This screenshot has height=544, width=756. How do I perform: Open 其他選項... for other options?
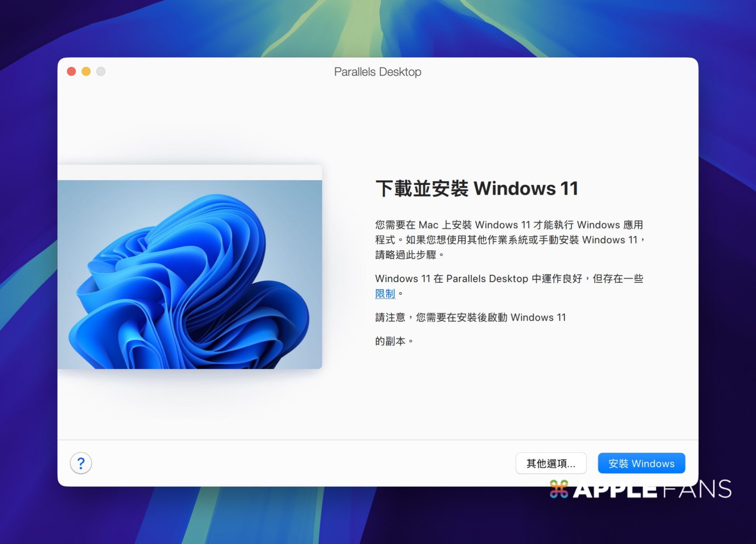(x=551, y=463)
